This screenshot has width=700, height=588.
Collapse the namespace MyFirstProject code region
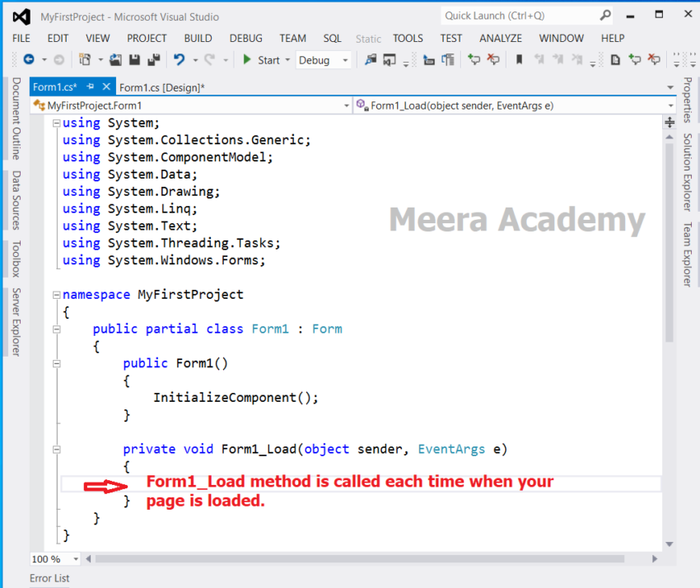pos(56,294)
